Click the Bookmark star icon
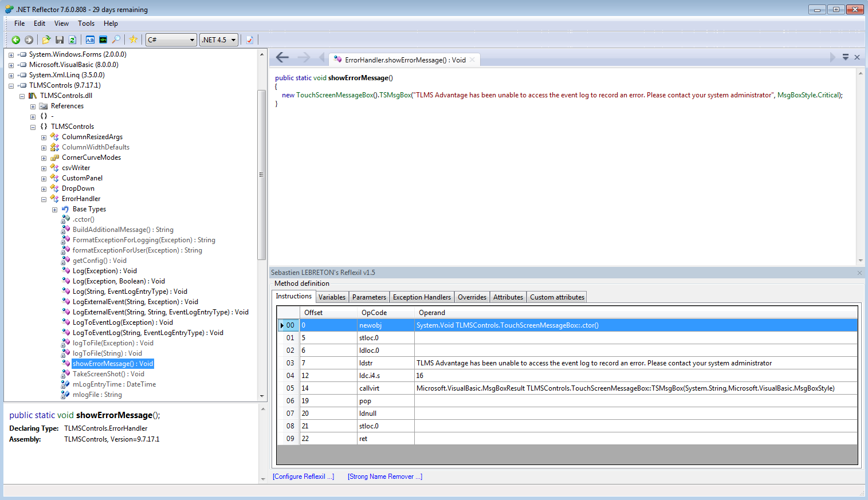 coord(133,40)
